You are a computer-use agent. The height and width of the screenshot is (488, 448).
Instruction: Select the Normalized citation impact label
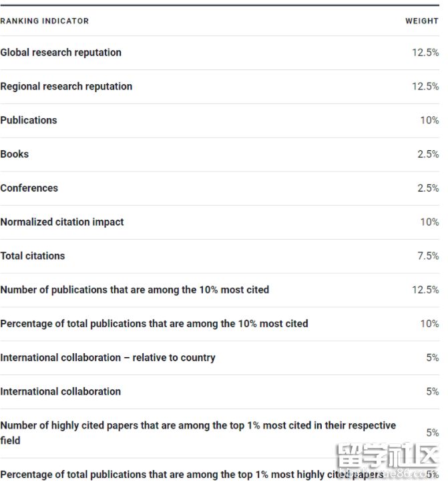tap(62, 222)
